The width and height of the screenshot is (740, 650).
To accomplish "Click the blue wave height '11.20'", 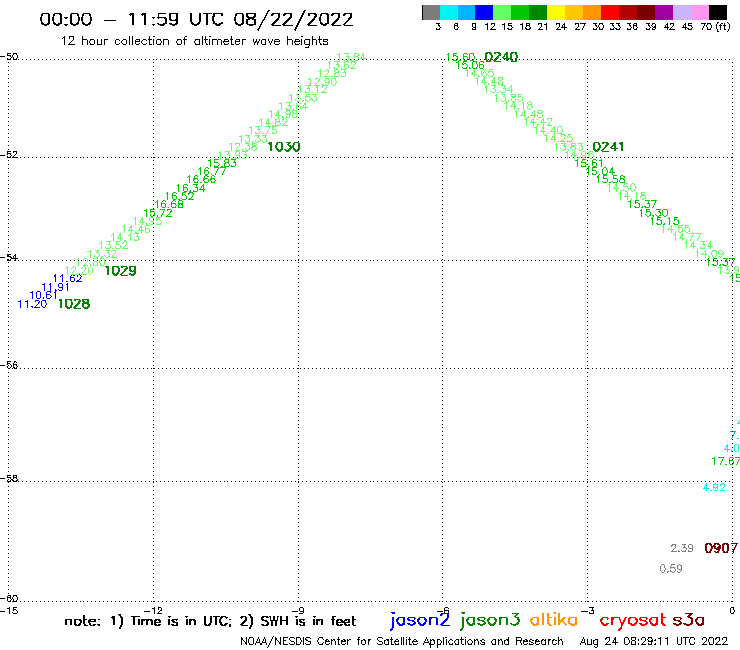I will [32, 304].
